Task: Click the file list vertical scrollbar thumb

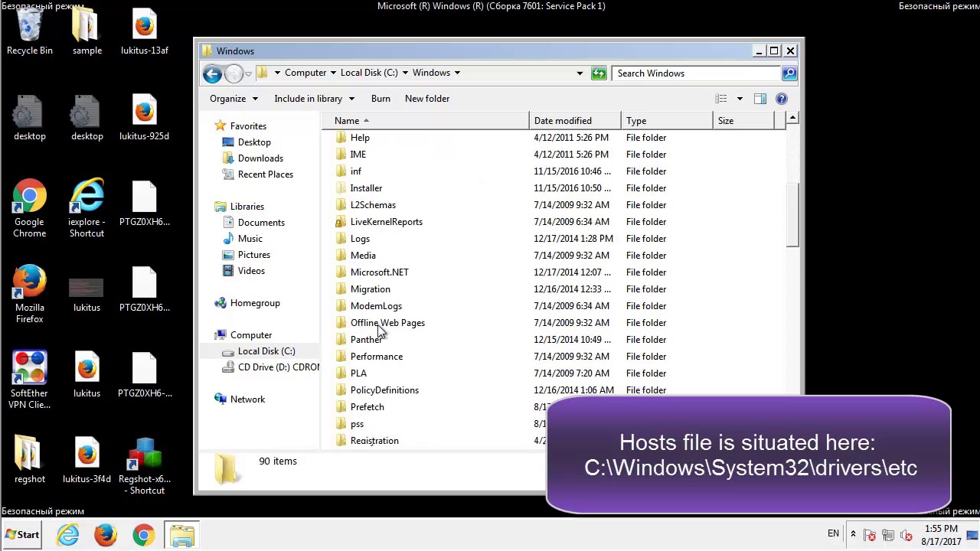Action: coord(792,215)
